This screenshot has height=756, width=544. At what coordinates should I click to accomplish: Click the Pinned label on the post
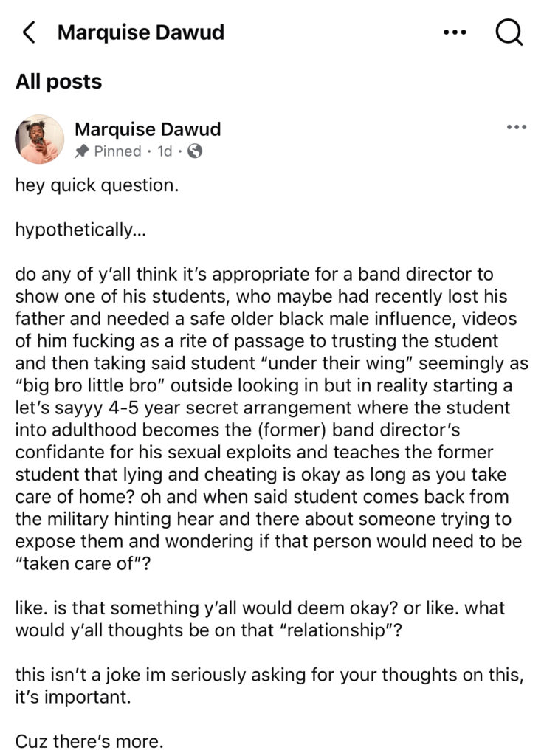click(117, 151)
